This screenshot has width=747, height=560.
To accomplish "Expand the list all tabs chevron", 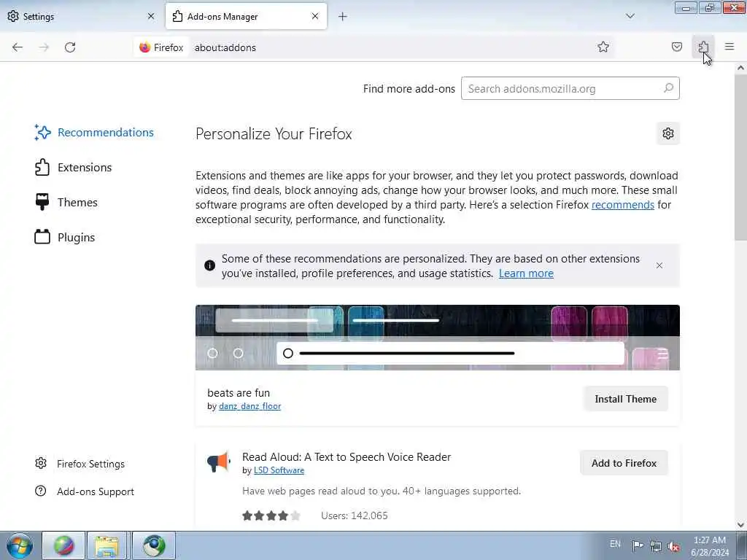I will tap(630, 16).
